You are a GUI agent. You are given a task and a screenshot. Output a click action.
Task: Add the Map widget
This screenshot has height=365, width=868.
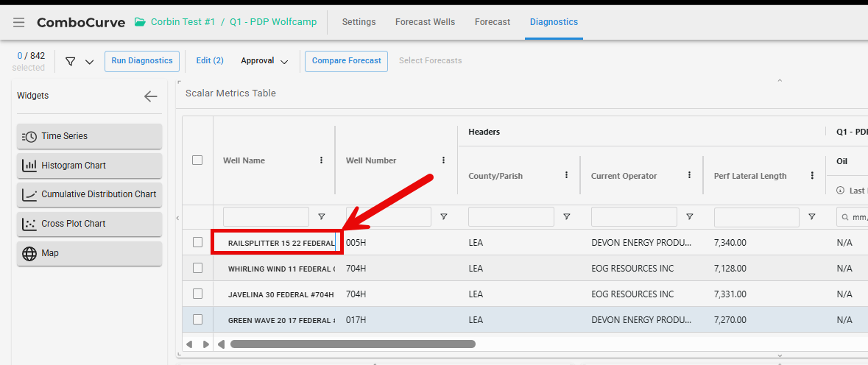(89, 253)
